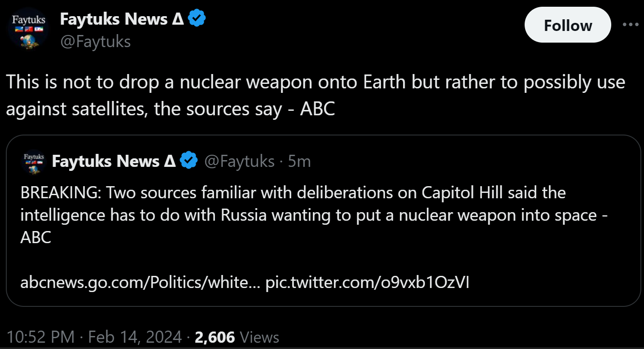Click the standalone ABC line in the quoted tweet
This screenshot has height=349, width=644.
36,238
